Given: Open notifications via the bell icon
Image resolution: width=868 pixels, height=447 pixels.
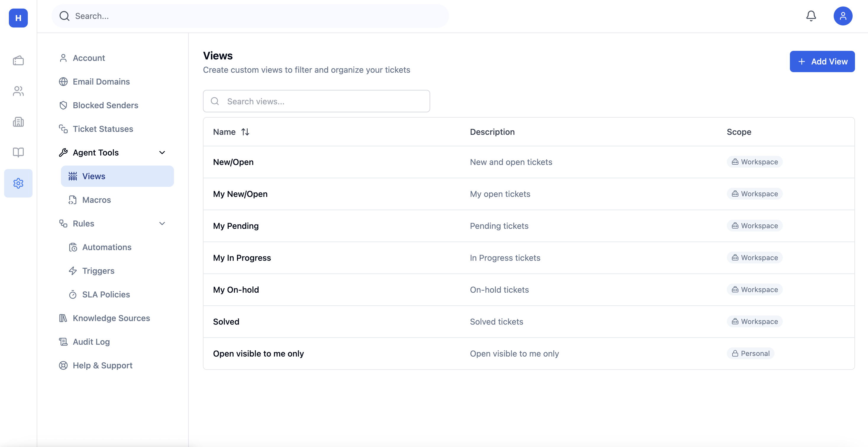Looking at the screenshot, I should 811,16.
